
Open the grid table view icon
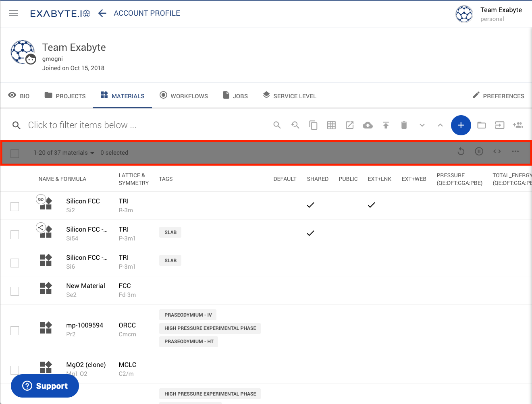331,125
